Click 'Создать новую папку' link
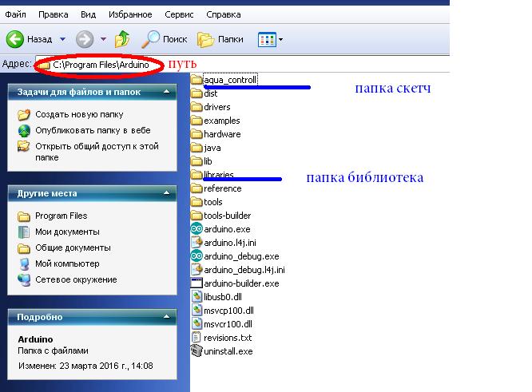 point(79,114)
